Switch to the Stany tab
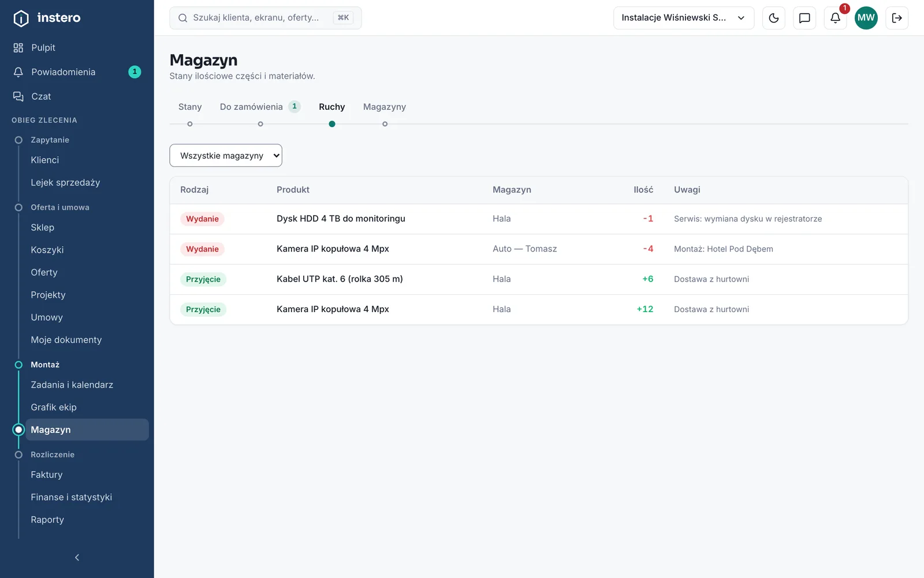 point(190,107)
